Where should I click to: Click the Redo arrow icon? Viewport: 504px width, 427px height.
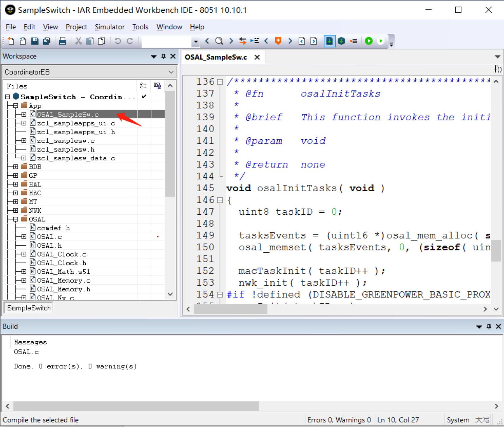(130, 41)
